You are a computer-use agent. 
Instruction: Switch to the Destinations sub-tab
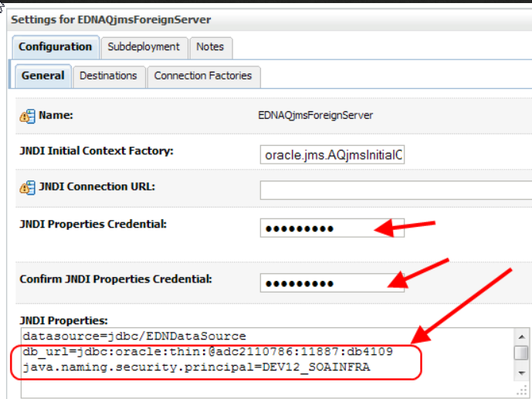pyautogui.click(x=109, y=76)
